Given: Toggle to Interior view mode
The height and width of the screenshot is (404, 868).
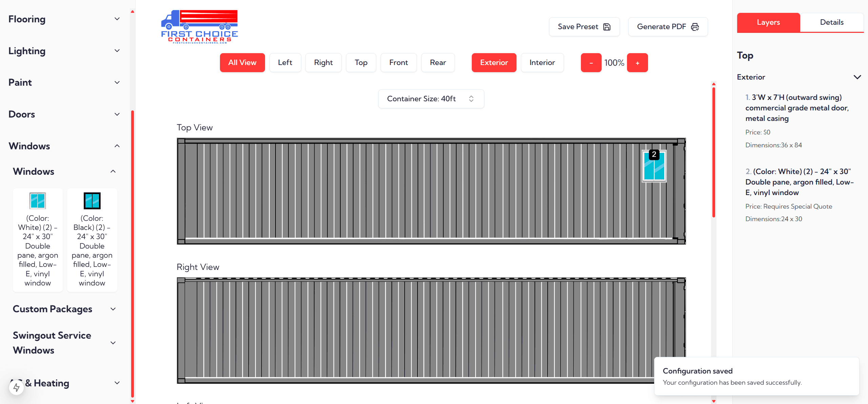Looking at the screenshot, I should [x=542, y=63].
